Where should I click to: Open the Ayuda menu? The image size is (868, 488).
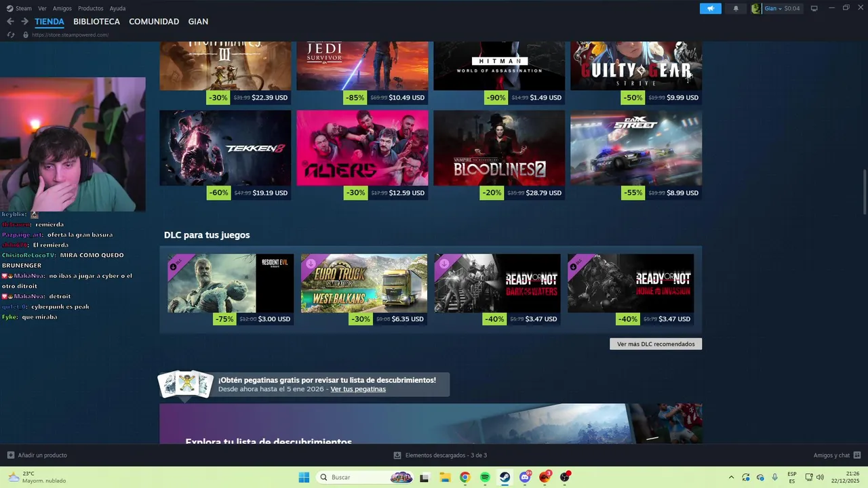coord(117,8)
